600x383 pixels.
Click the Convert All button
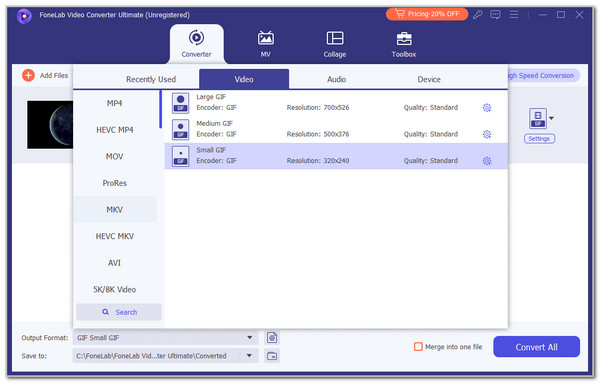[536, 347]
